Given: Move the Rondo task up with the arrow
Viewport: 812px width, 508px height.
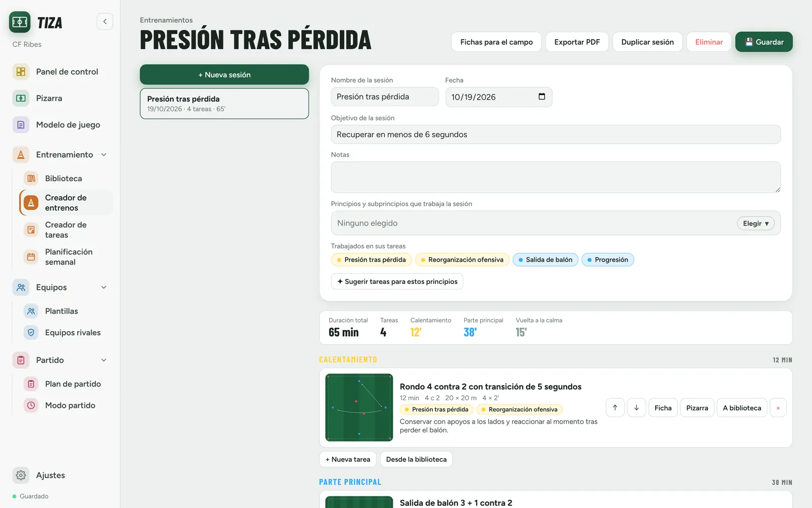Looking at the screenshot, I should coord(615,408).
